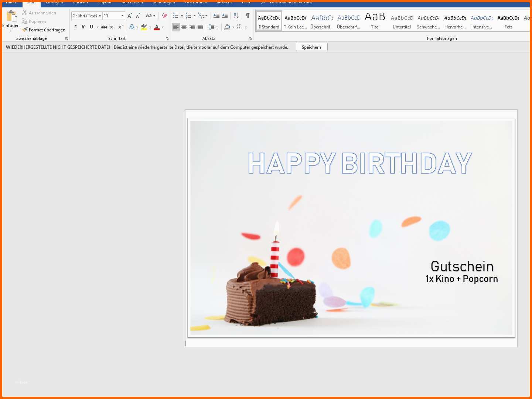The width and height of the screenshot is (532, 399).
Task: Enable underline formatting
Action: click(x=91, y=27)
